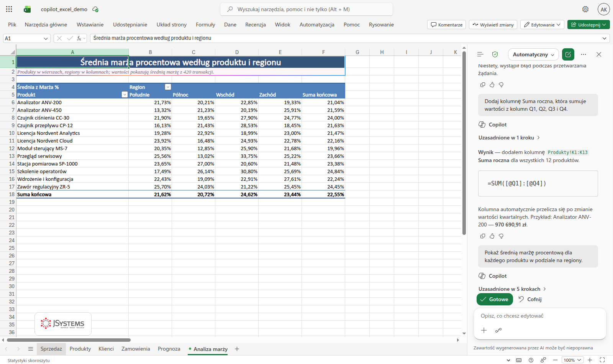Click the status bar chevron dropdown
This screenshot has height=364, width=613.
coord(508,360)
